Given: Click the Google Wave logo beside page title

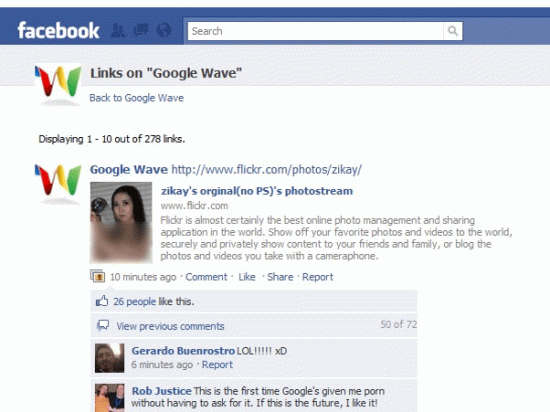Looking at the screenshot, I should (58, 84).
